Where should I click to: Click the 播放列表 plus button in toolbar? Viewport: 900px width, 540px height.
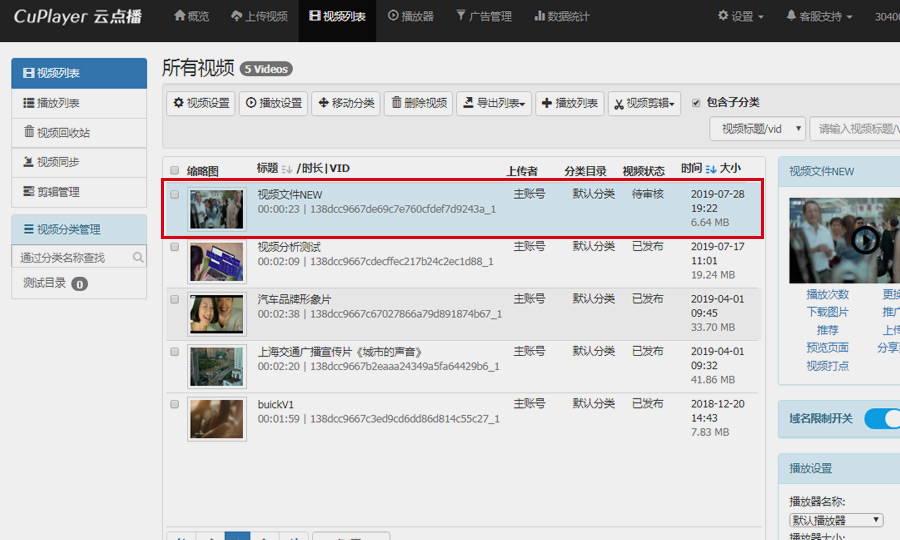570,103
